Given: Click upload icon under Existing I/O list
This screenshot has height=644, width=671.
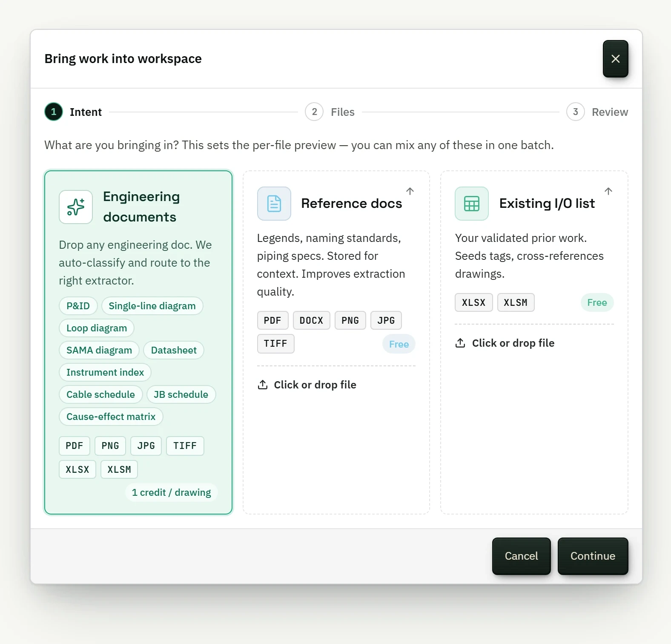Looking at the screenshot, I should [x=460, y=343].
